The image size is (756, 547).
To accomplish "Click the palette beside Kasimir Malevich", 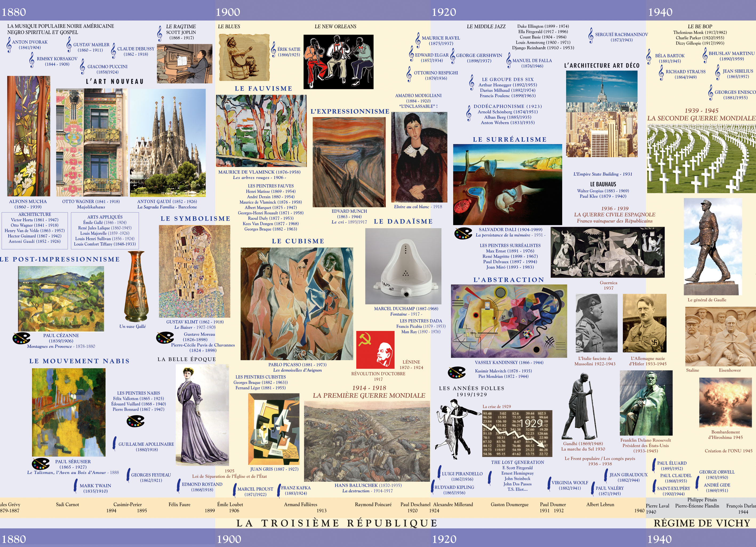I will (457, 372).
